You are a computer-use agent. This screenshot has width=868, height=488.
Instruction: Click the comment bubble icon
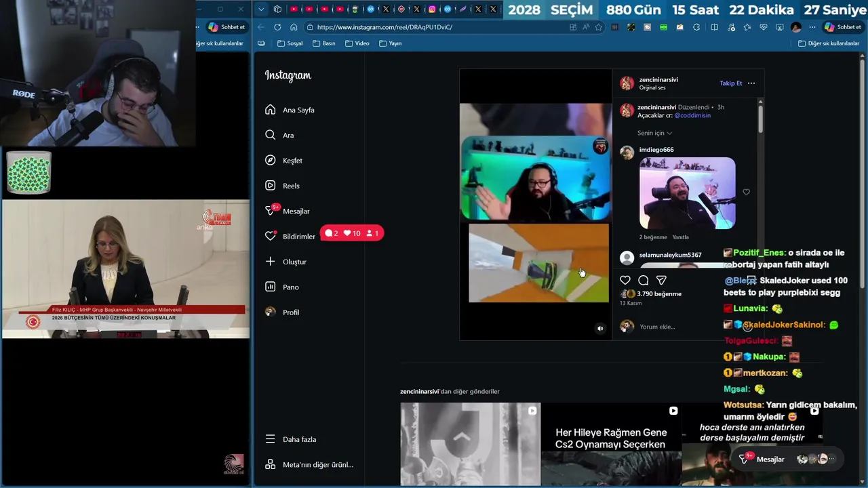click(644, 280)
